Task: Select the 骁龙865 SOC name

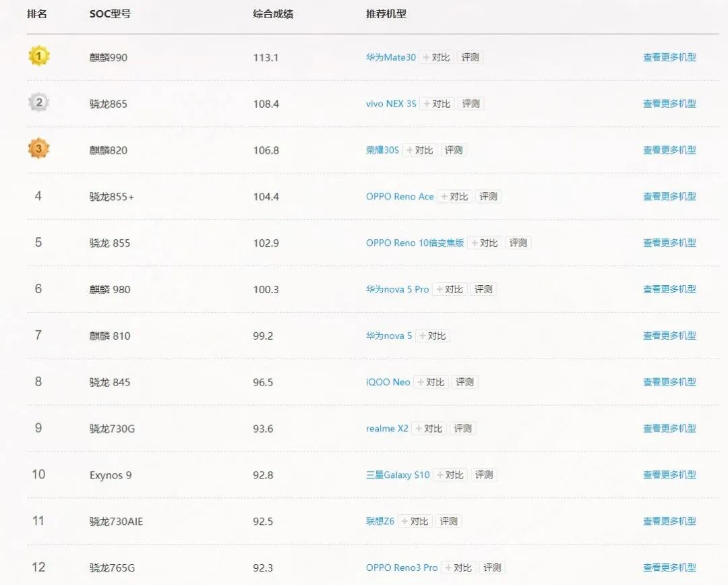Action: tap(108, 104)
